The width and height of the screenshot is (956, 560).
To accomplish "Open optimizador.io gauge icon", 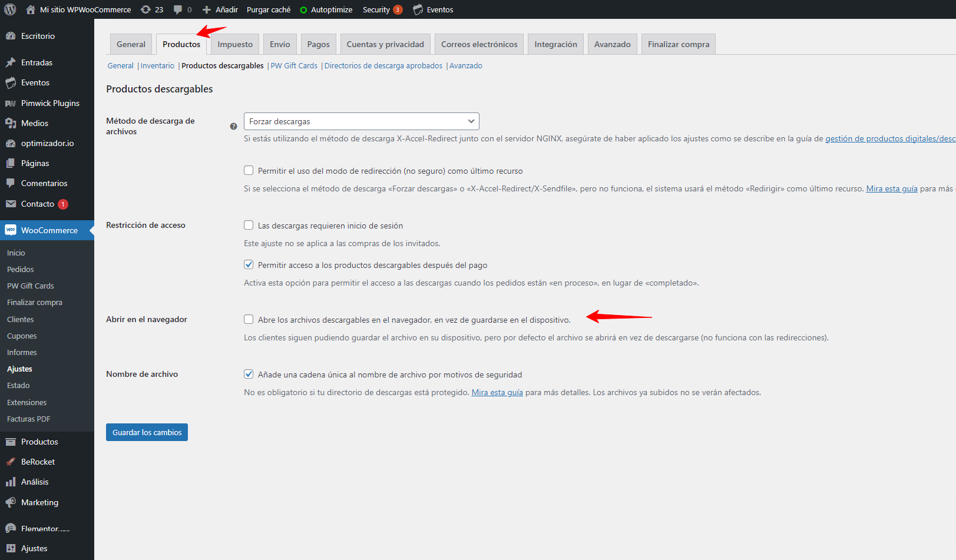I will point(11,143).
